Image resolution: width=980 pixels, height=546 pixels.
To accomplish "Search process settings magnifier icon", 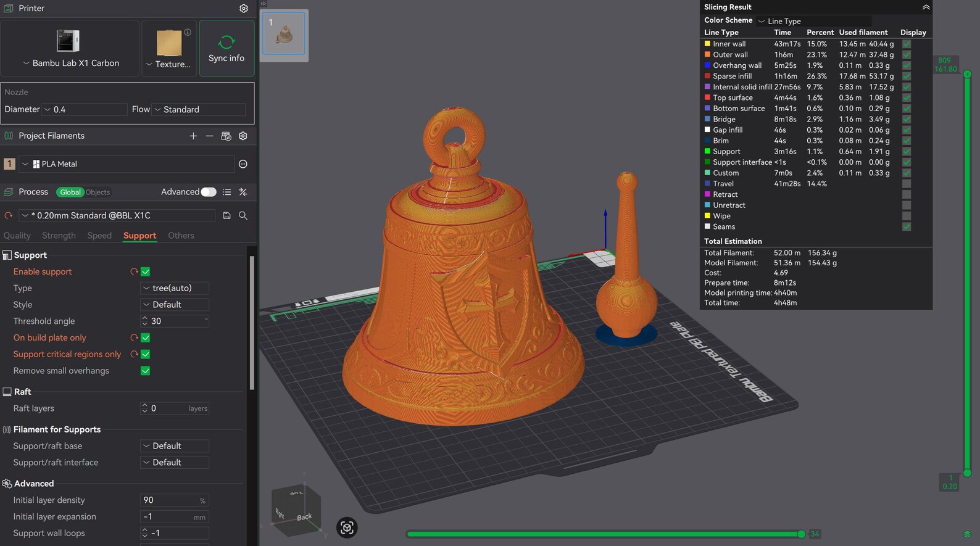I will [243, 215].
